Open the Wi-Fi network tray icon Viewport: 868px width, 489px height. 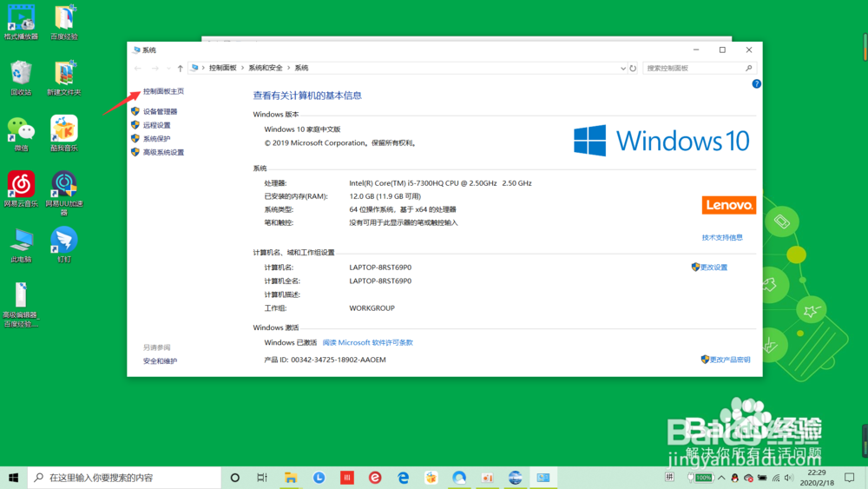(776, 478)
